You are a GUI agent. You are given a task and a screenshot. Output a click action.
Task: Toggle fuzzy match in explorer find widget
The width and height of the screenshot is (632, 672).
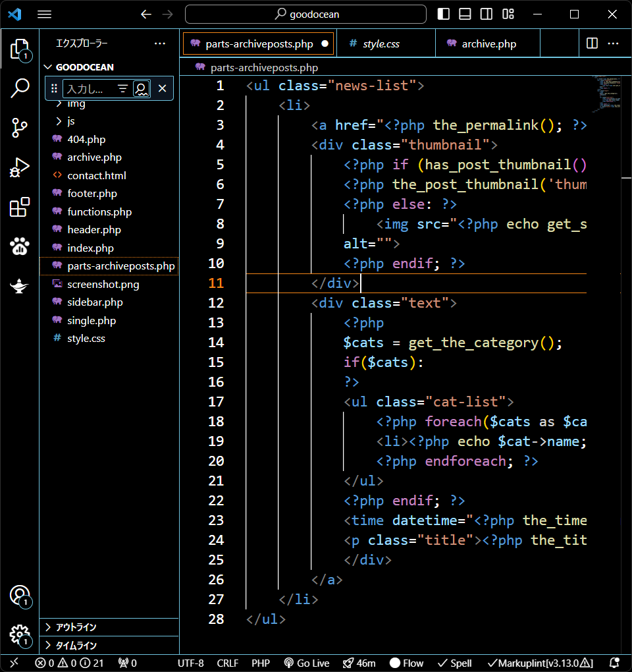(x=142, y=89)
